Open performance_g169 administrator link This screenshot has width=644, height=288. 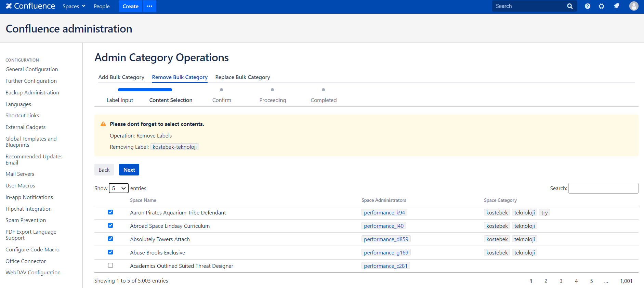pos(386,252)
